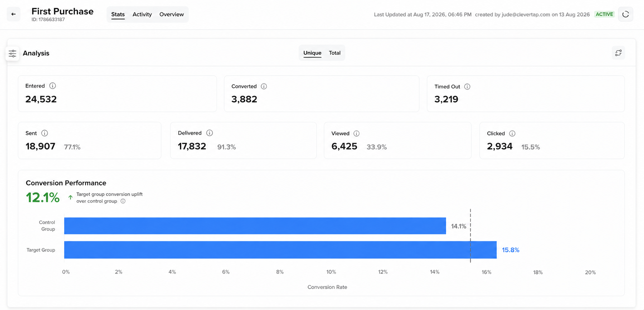
Task: Click the Delivered count 17,832
Action: [192, 146]
